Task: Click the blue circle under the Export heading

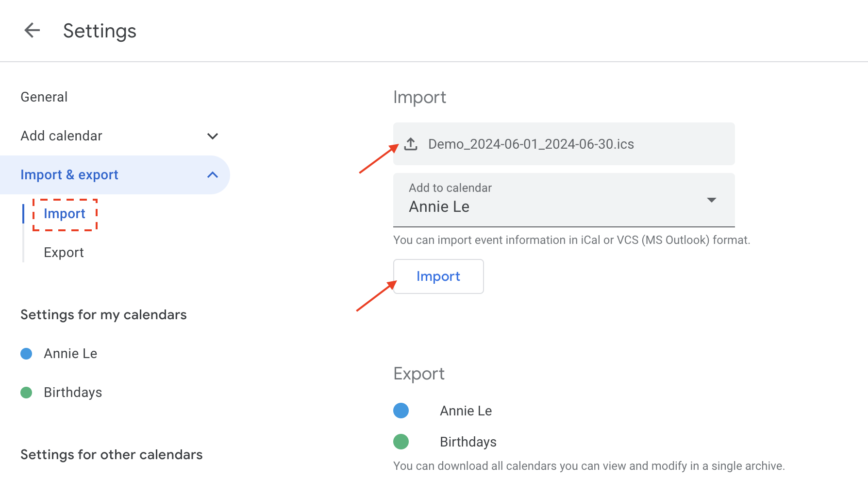Action: 401,411
